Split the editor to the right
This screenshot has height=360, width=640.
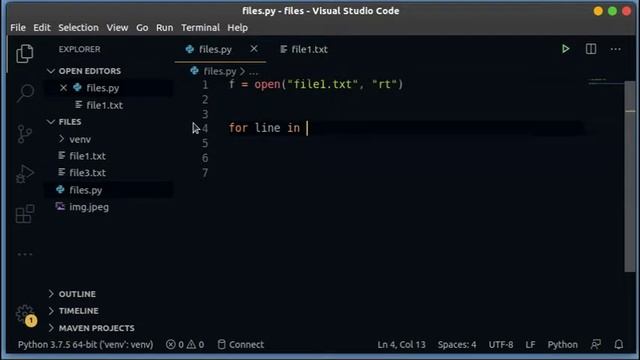pyautogui.click(x=591, y=49)
